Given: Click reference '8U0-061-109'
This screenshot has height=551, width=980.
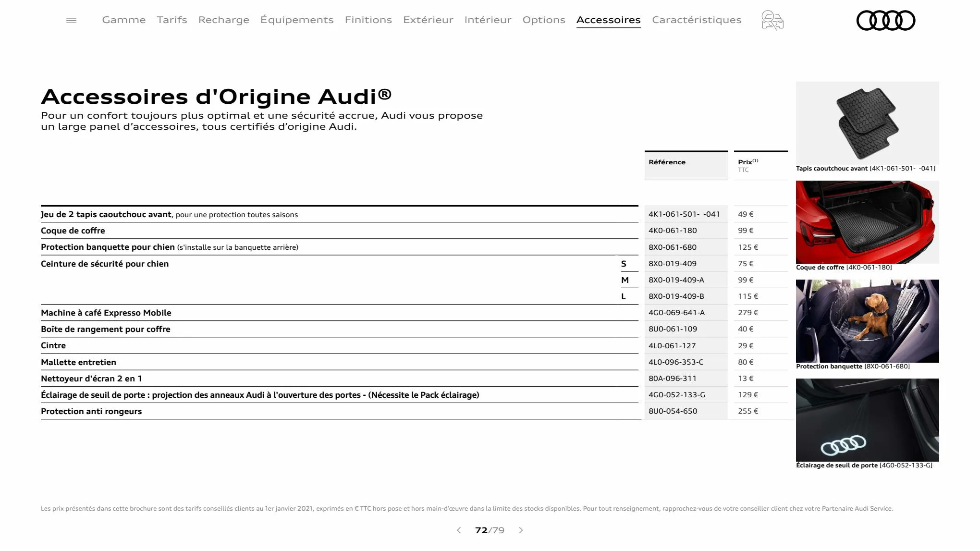Looking at the screenshot, I should (673, 329).
